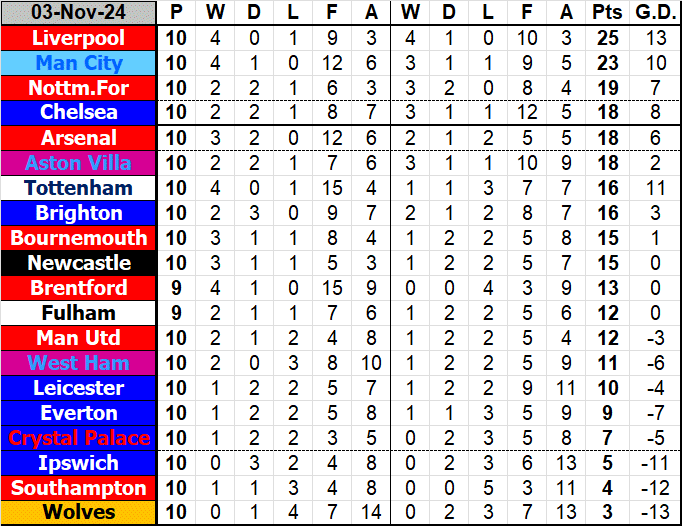
Task: Select the West Ham team cell
Action: pos(79,363)
